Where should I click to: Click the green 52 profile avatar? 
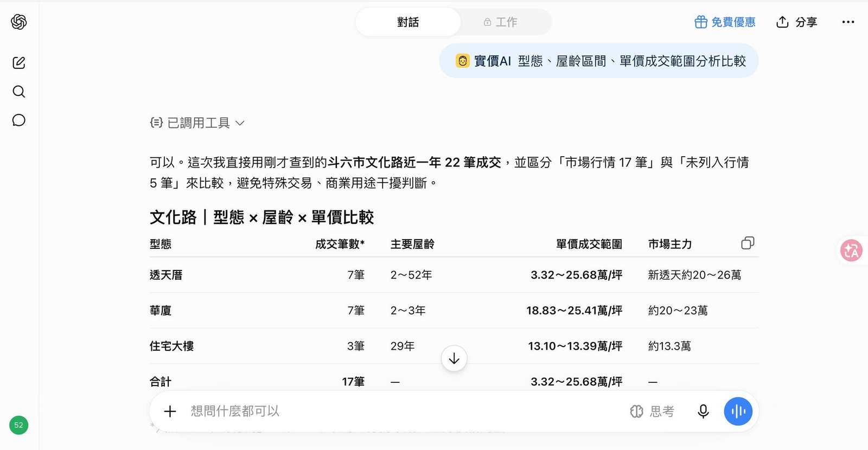[19, 425]
